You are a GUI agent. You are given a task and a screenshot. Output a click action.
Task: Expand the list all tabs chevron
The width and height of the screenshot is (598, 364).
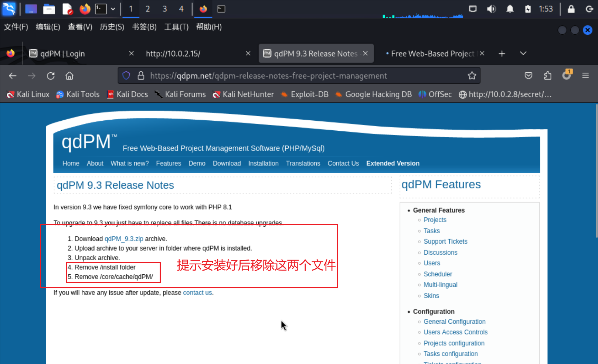523,54
